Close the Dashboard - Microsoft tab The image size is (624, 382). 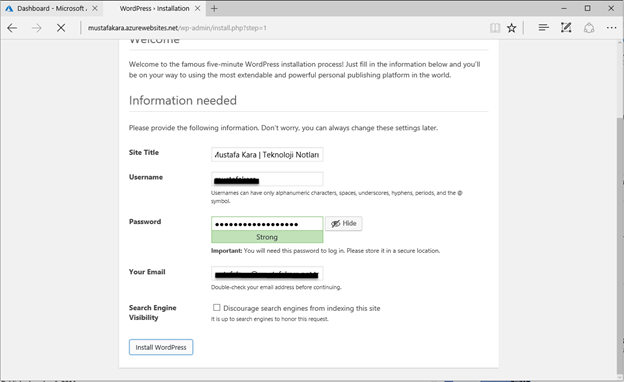[x=95, y=8]
